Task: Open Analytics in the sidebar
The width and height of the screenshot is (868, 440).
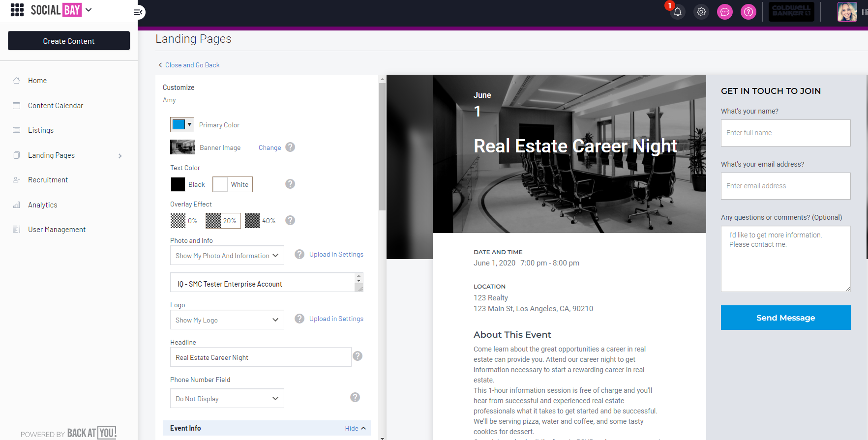Action: pos(43,205)
